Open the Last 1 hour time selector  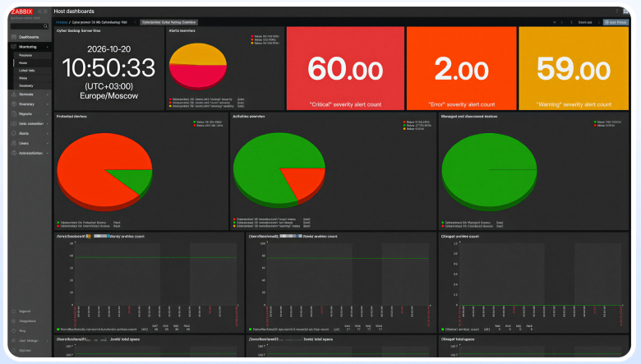pos(616,22)
